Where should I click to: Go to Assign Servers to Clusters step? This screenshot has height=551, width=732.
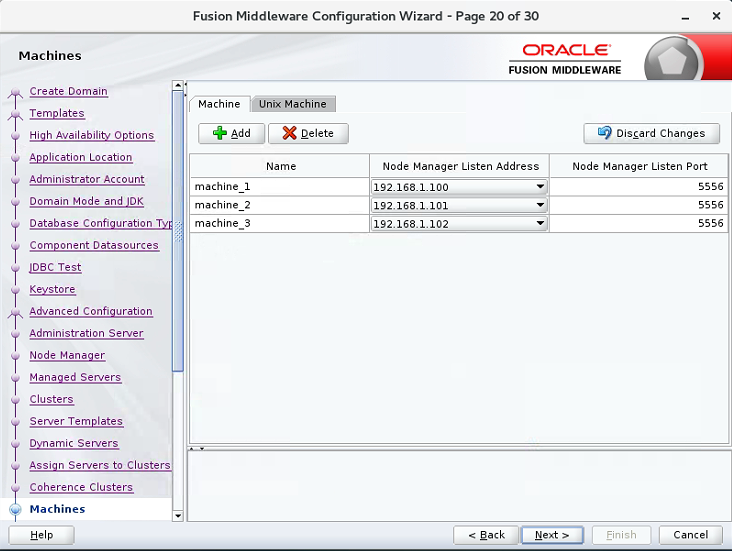pos(100,465)
